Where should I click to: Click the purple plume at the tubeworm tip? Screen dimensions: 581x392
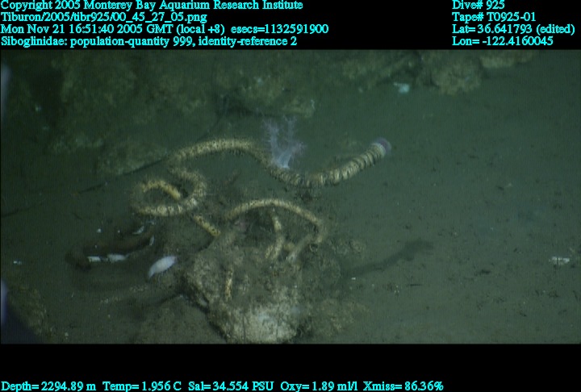coord(382,147)
